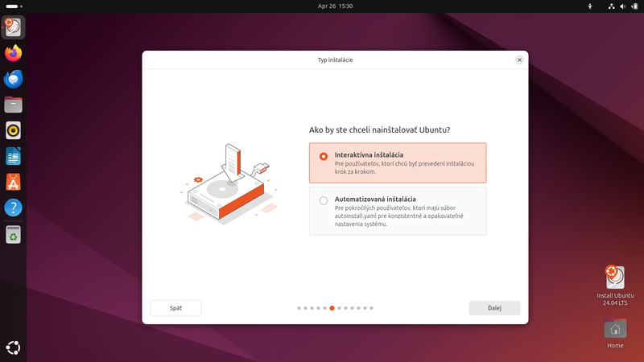Close the Typ inštalácie dialog
This screenshot has width=644, height=362.
[x=519, y=60]
